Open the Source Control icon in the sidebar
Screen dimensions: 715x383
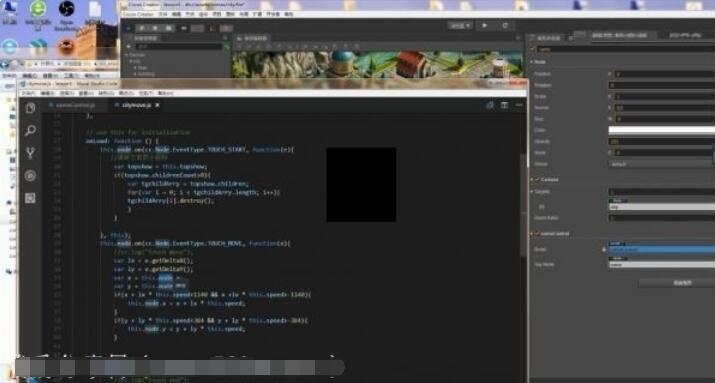point(31,153)
